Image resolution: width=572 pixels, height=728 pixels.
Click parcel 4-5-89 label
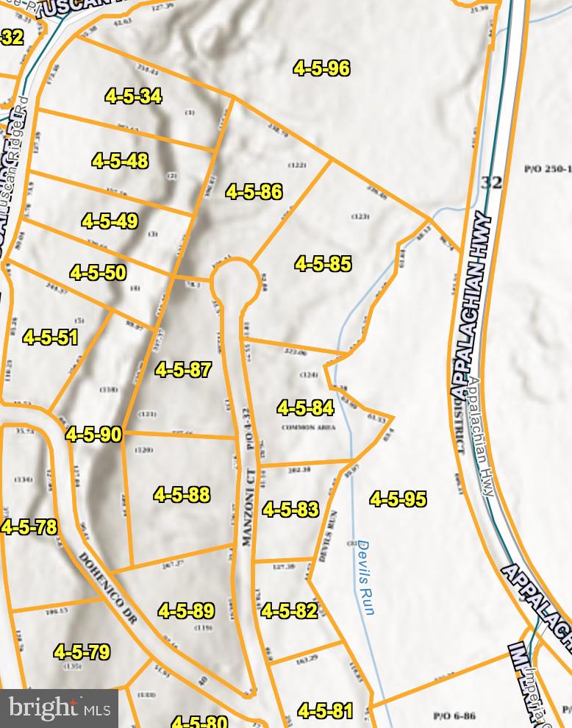coord(187,610)
